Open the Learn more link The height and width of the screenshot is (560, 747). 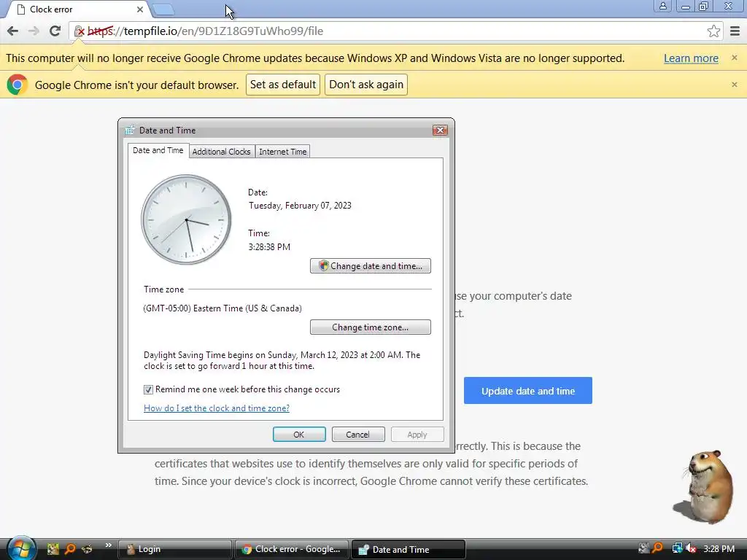(x=691, y=58)
